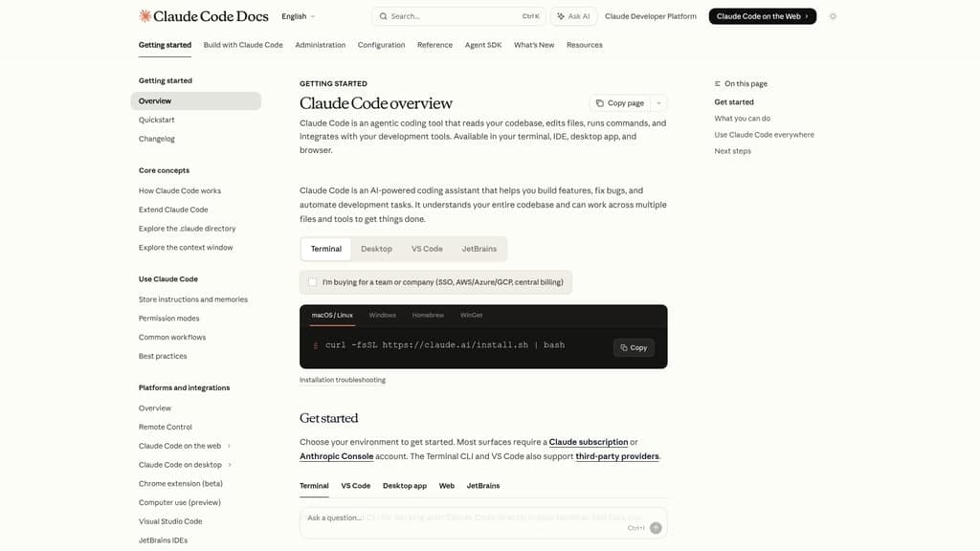
Task: Open Installation troubleshooting link
Action: (x=343, y=380)
